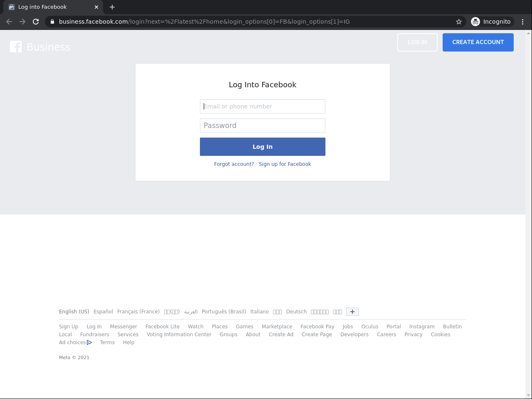
Task: Open the Portal footer link
Action: tap(394, 327)
